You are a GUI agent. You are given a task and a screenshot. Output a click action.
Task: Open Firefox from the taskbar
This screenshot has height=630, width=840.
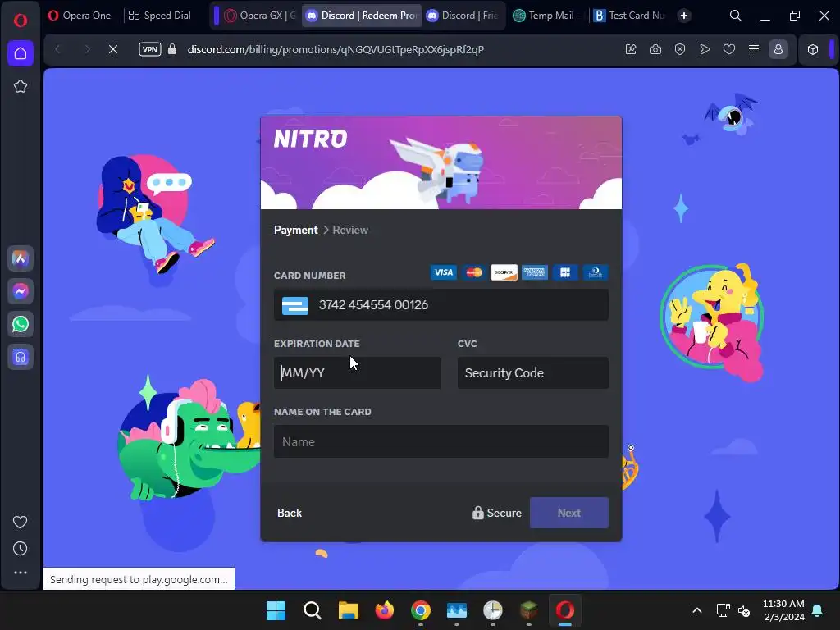click(384, 610)
